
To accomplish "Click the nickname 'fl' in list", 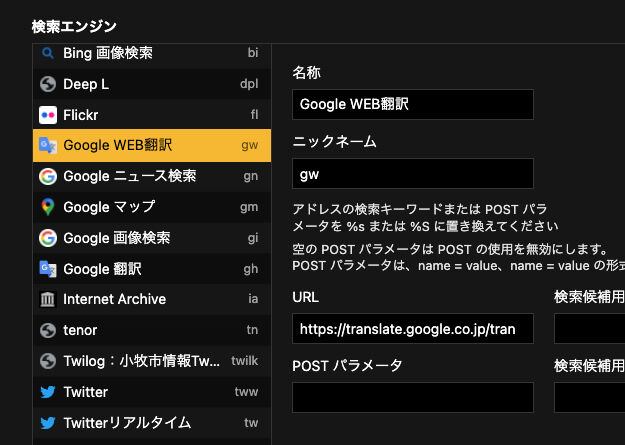I will 255,115.
